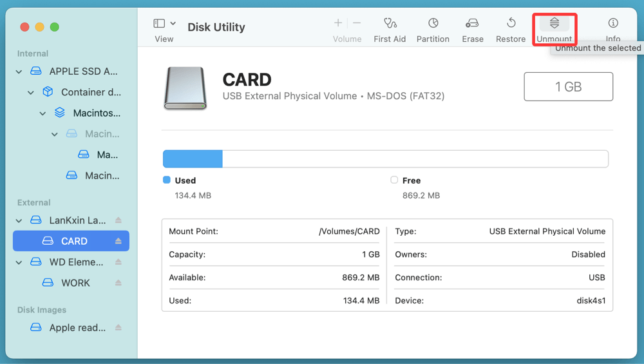The image size is (644, 364).
Task: Click the Erase toolbar icon
Action: (472, 23)
